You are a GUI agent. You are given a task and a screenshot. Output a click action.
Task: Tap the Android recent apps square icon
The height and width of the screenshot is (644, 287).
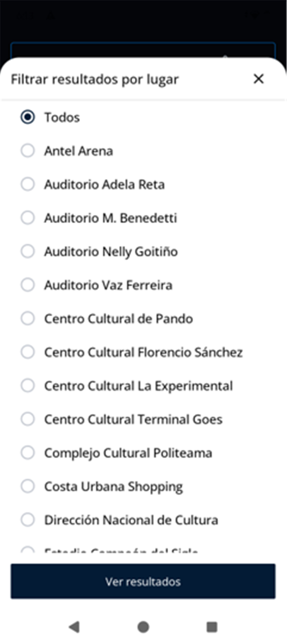(x=212, y=627)
